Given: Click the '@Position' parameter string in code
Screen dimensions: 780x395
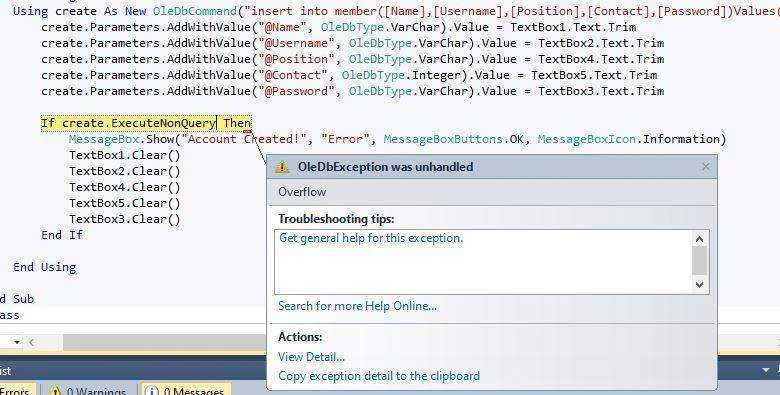Looking at the screenshot, I should [296, 59].
